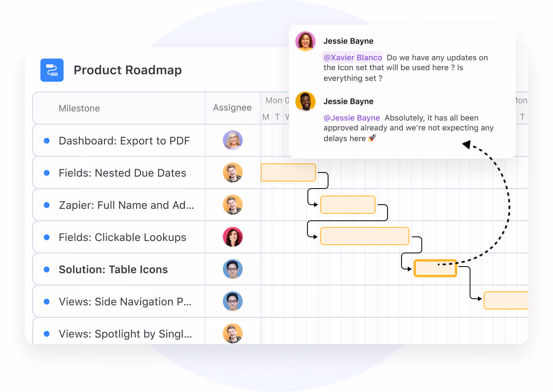The image size is (553, 392).
Task: Open the Fields: Clickable Lookups milestone
Action: [123, 237]
